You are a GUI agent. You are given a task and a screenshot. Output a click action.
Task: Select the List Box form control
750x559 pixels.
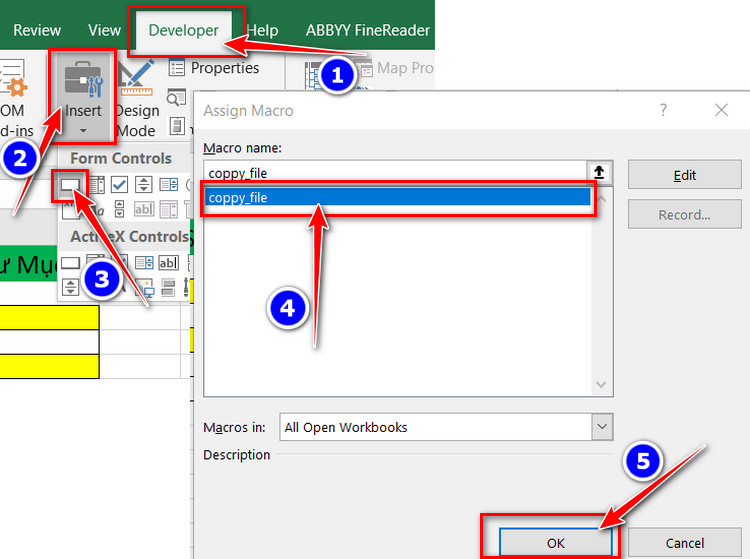click(x=168, y=184)
